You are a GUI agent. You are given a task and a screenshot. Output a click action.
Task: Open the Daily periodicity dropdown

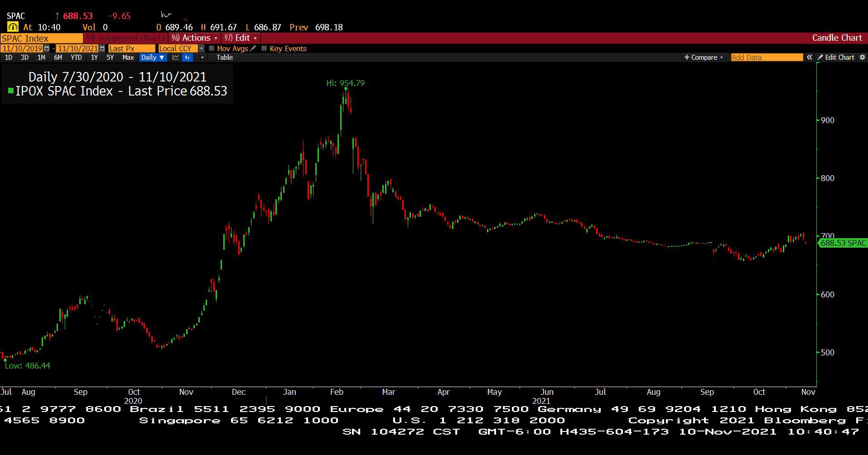point(153,57)
